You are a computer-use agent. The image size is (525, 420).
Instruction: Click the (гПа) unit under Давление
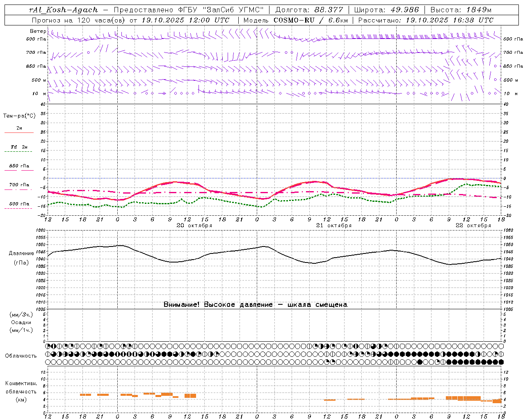click(21, 263)
